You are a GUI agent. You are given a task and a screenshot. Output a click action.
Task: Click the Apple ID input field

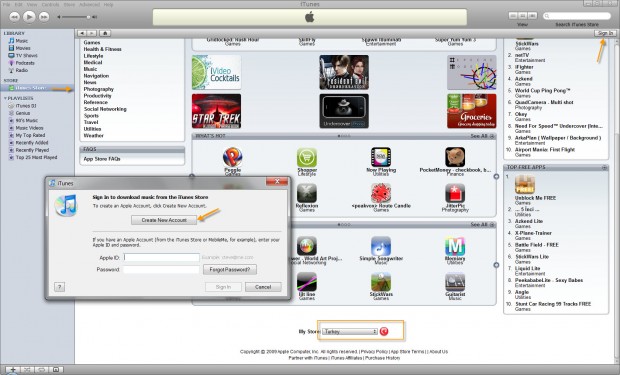click(162, 258)
